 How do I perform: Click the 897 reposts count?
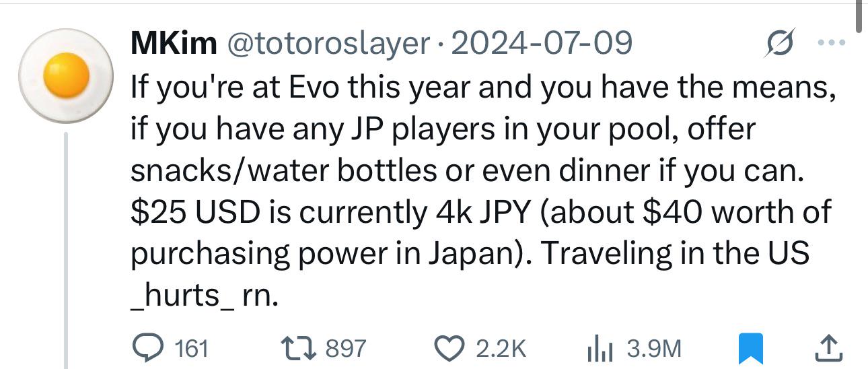coord(347,349)
